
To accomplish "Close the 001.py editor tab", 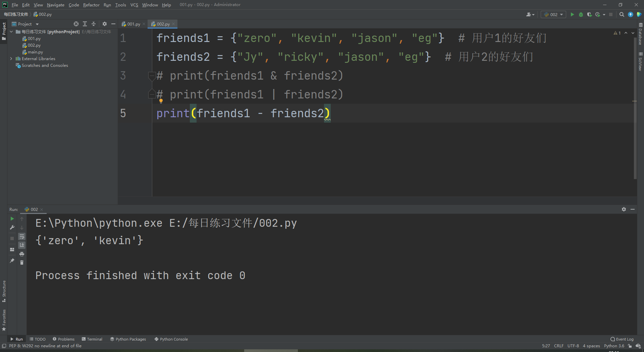I will coord(144,24).
